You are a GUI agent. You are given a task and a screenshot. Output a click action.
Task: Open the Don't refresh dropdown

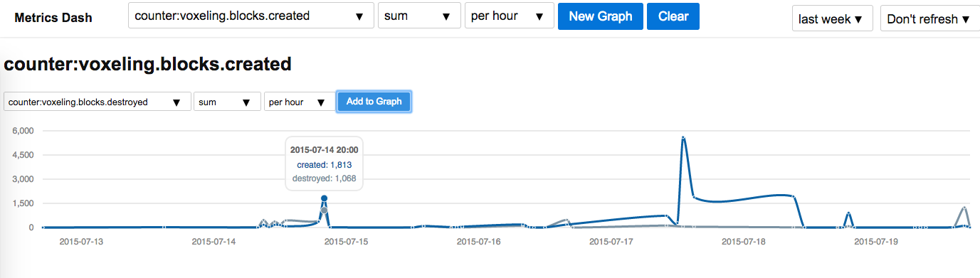pyautogui.click(x=929, y=19)
